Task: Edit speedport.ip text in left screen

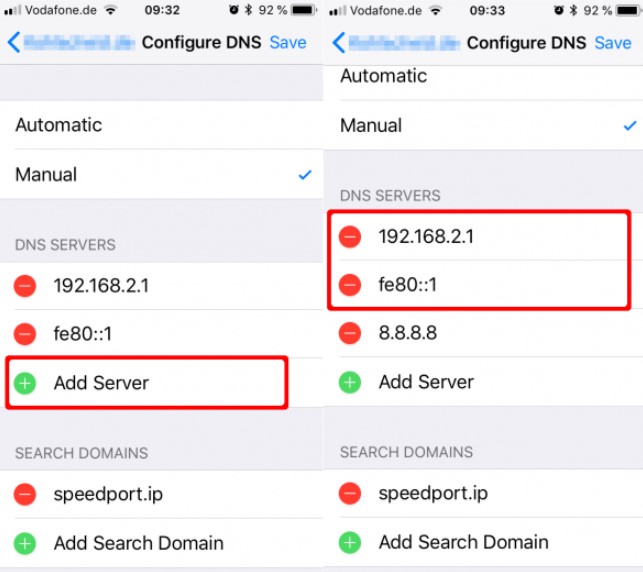Action: (108, 494)
